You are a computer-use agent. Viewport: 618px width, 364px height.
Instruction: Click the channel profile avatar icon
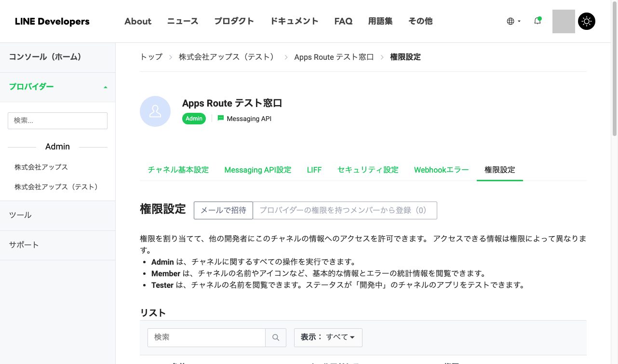pyautogui.click(x=155, y=111)
